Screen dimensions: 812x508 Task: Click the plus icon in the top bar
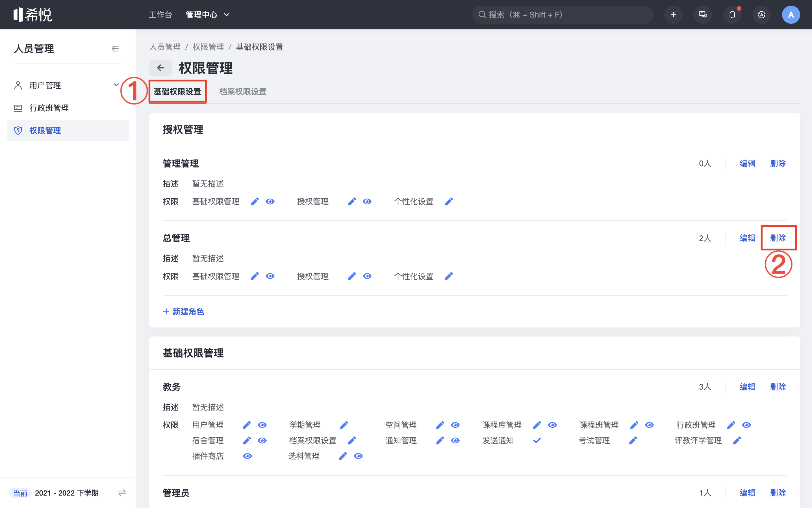[x=673, y=14]
